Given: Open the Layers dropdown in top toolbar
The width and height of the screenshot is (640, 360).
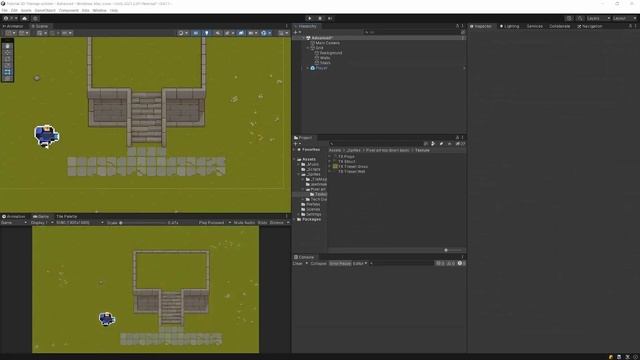Looking at the screenshot, I should 598,18.
